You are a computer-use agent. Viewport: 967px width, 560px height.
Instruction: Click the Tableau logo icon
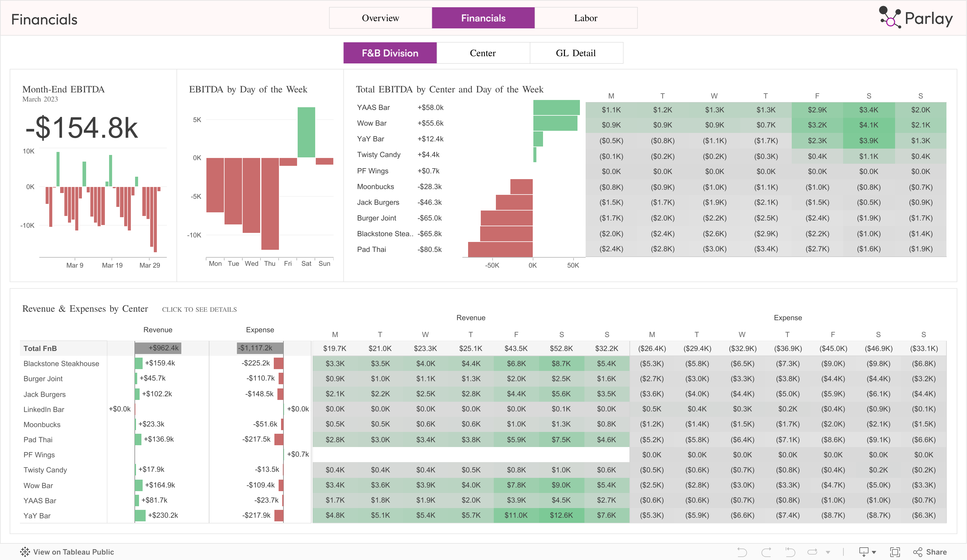click(25, 552)
